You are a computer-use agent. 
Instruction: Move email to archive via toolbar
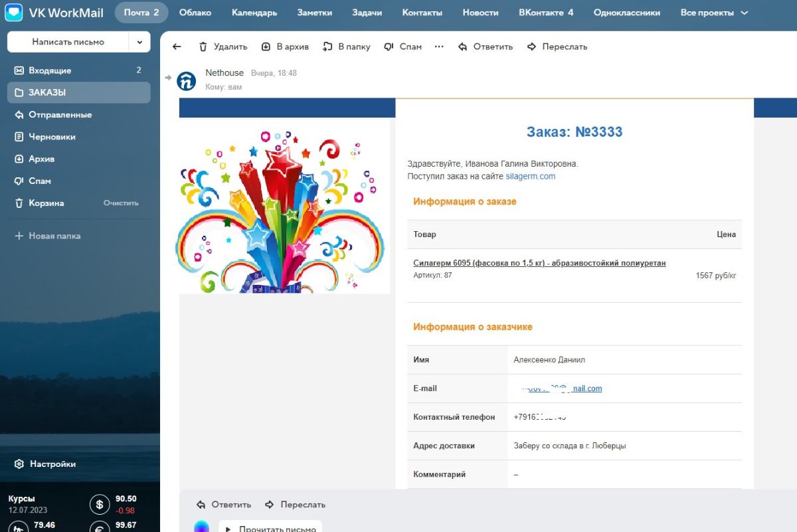tap(266, 46)
